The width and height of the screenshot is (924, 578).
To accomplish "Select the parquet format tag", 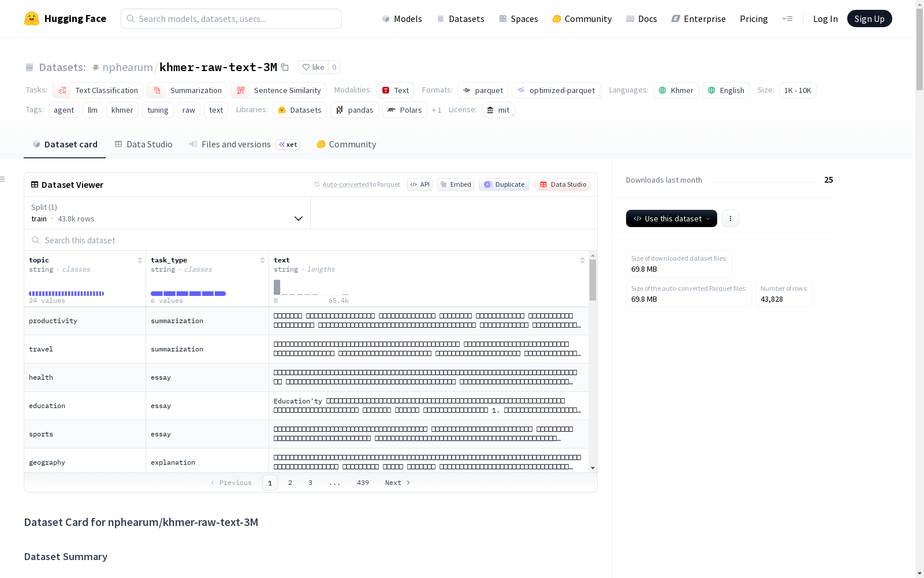I will tap(483, 90).
